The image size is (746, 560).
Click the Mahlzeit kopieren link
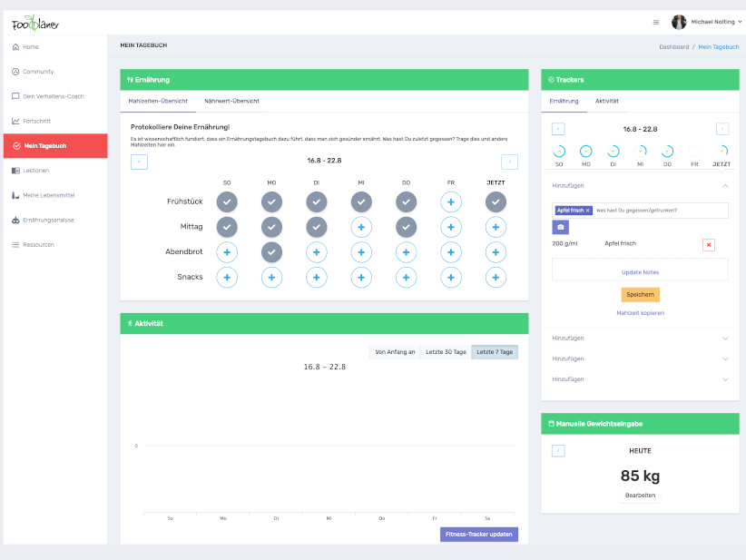[x=640, y=313]
